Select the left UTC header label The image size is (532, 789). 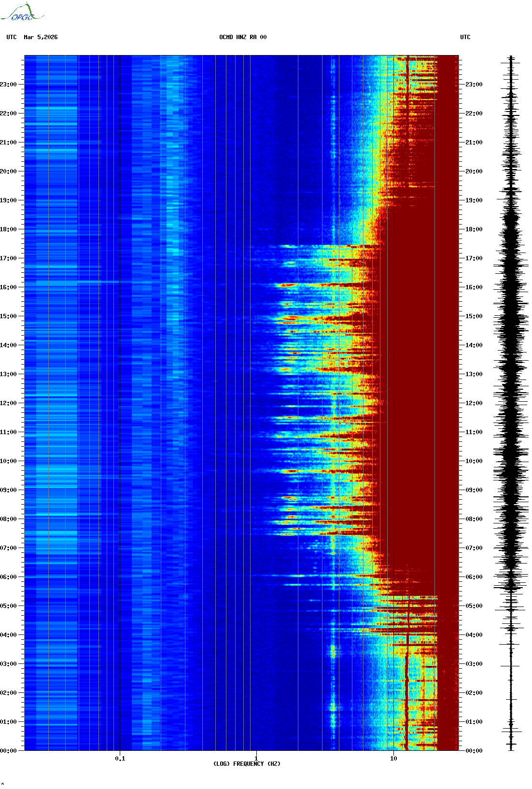tap(12, 37)
